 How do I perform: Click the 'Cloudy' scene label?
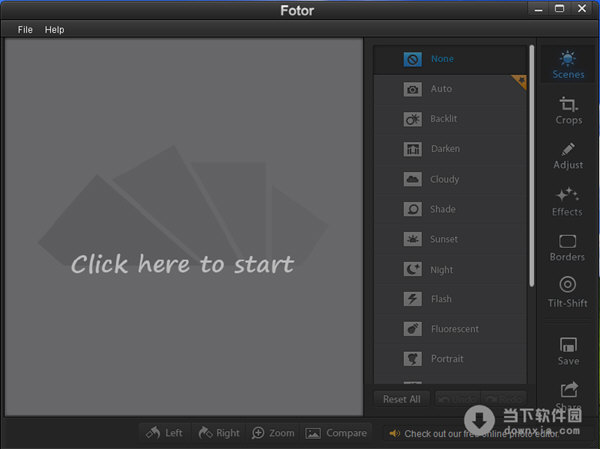pos(445,179)
